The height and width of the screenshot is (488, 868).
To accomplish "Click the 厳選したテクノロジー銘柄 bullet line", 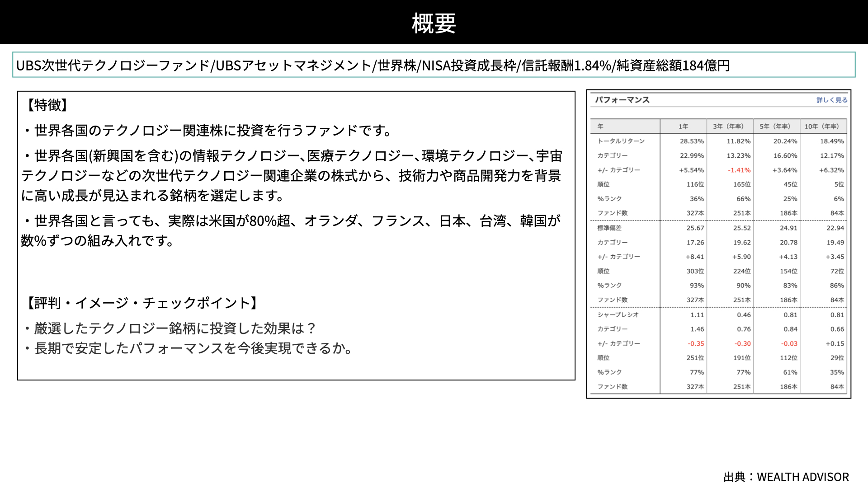I will point(170,328).
